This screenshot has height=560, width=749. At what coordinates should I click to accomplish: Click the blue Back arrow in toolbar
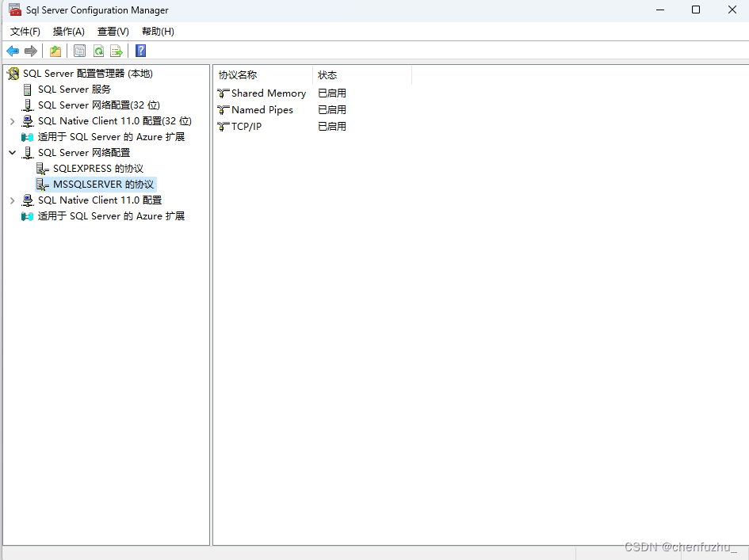pyautogui.click(x=13, y=51)
